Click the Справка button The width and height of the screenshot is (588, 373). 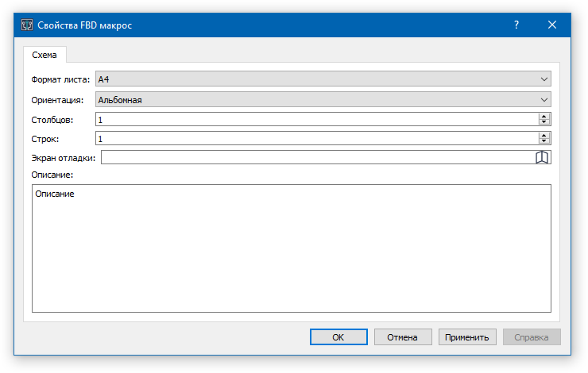click(x=532, y=337)
